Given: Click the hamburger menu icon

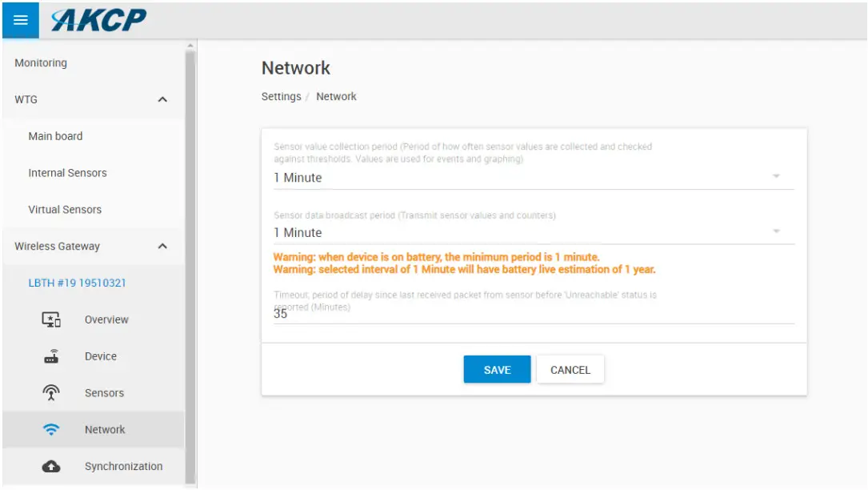Looking at the screenshot, I should (21, 20).
